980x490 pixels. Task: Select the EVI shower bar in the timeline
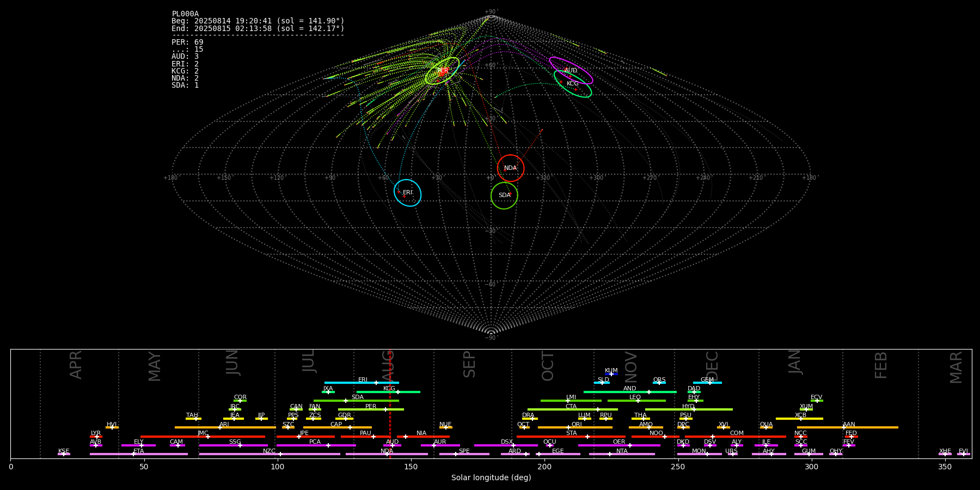964,454
